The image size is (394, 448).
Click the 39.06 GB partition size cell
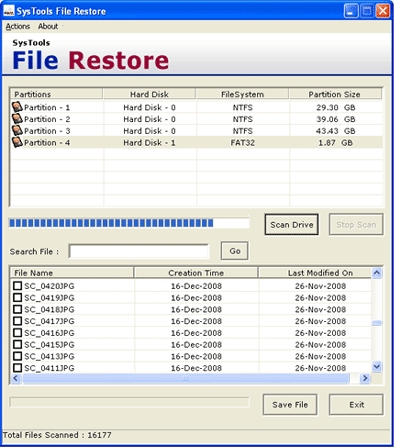coord(336,119)
